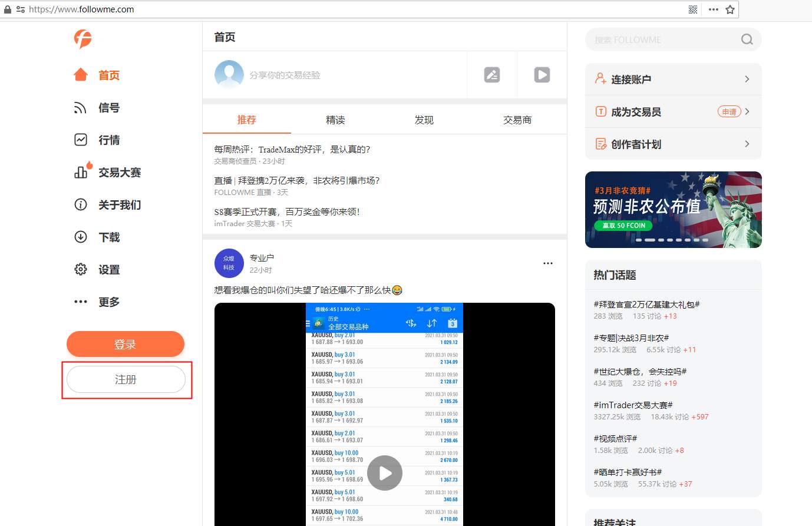This screenshot has width=812, height=526.
Task: Open 创作者计划 creator program
Action: click(674, 144)
